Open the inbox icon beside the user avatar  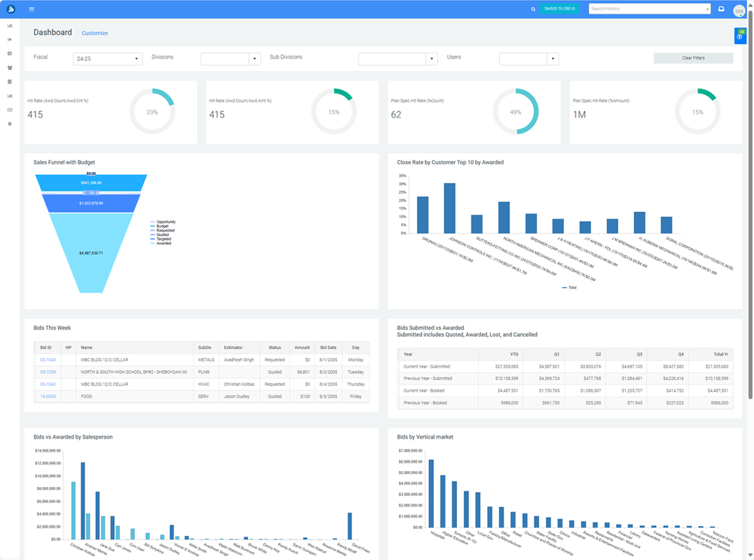[x=722, y=8]
